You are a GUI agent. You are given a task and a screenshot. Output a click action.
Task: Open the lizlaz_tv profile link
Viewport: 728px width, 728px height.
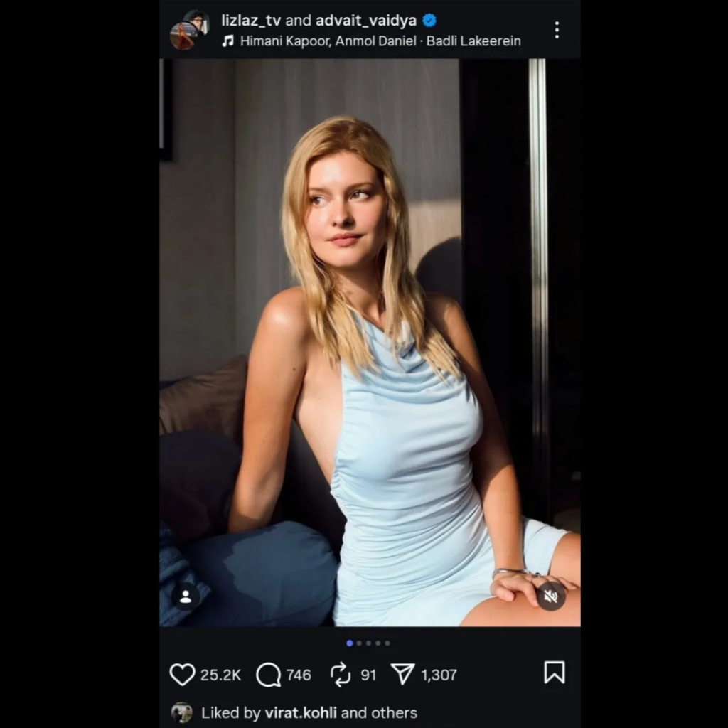coord(251,21)
